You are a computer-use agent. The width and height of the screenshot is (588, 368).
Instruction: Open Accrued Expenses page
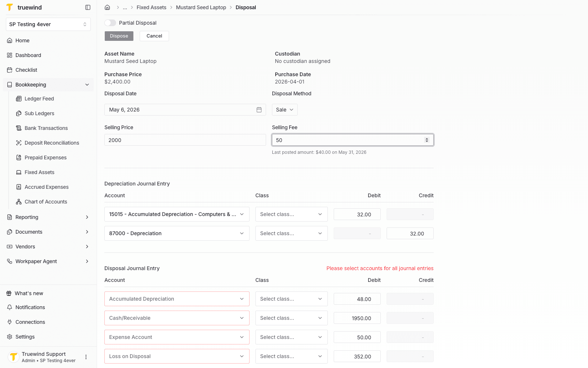click(x=46, y=187)
